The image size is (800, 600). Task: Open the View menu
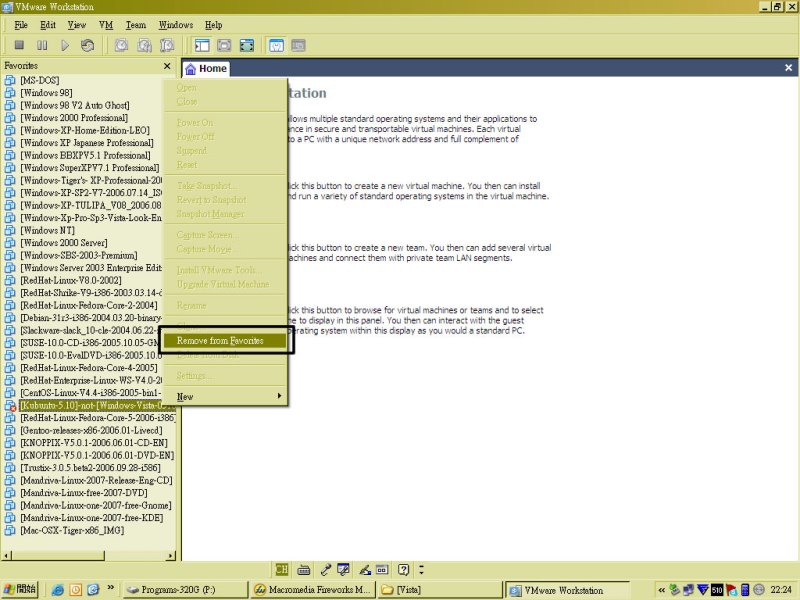(x=77, y=24)
